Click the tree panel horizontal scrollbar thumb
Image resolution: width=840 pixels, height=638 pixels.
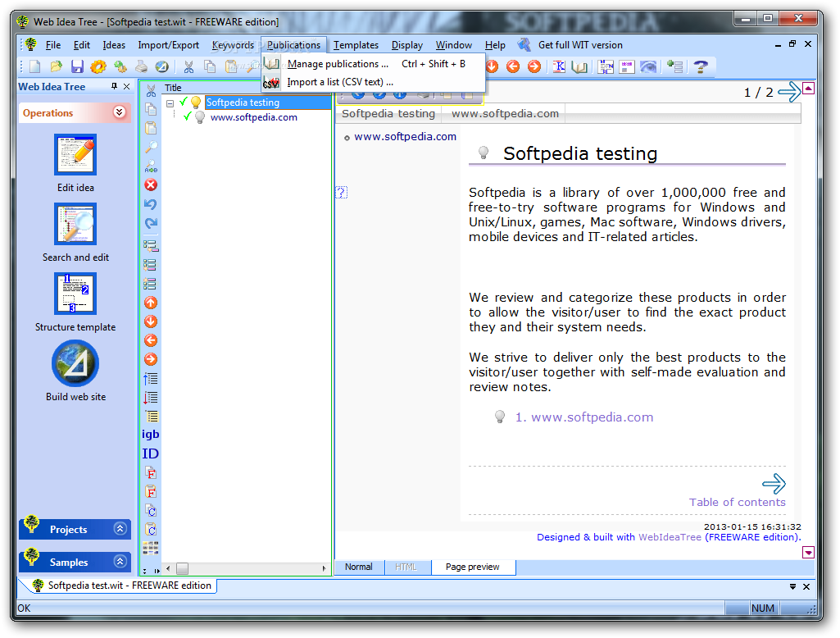(x=182, y=568)
